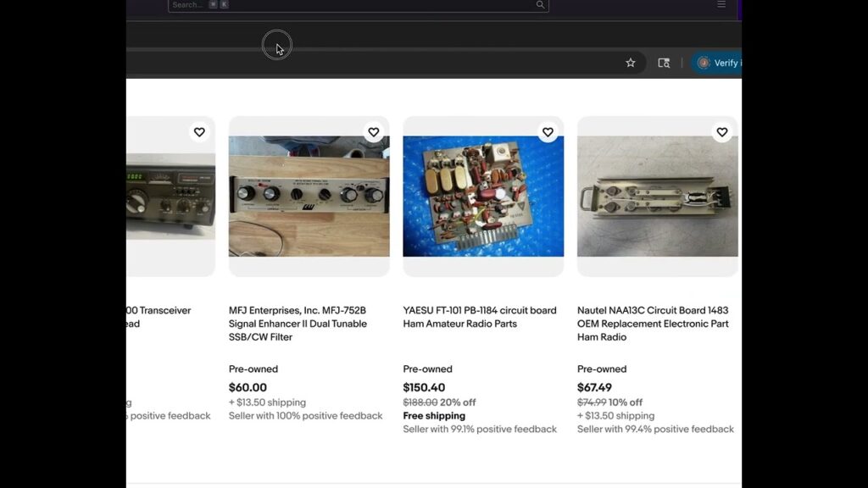The width and height of the screenshot is (868, 488).
Task: Open the hamburger menu at top right
Action: 721,4
